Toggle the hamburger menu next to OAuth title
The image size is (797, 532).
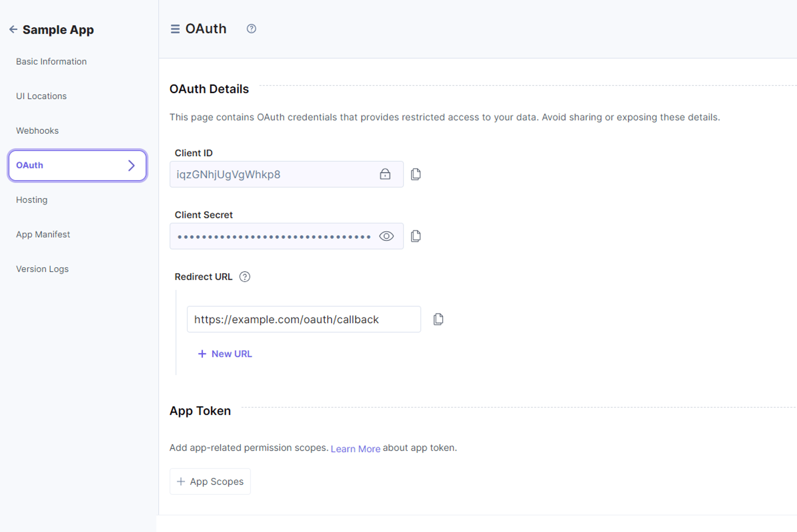click(175, 29)
